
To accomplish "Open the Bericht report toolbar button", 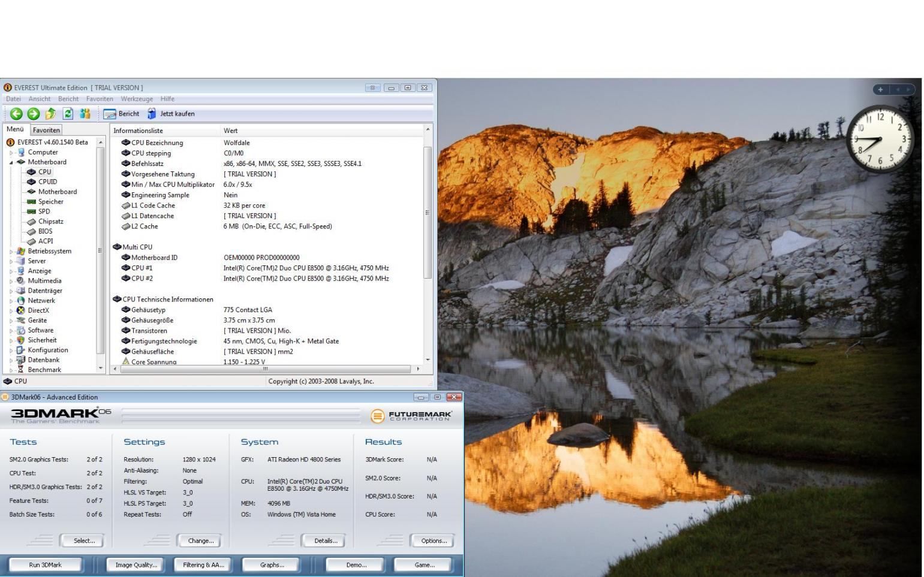I will (x=121, y=114).
